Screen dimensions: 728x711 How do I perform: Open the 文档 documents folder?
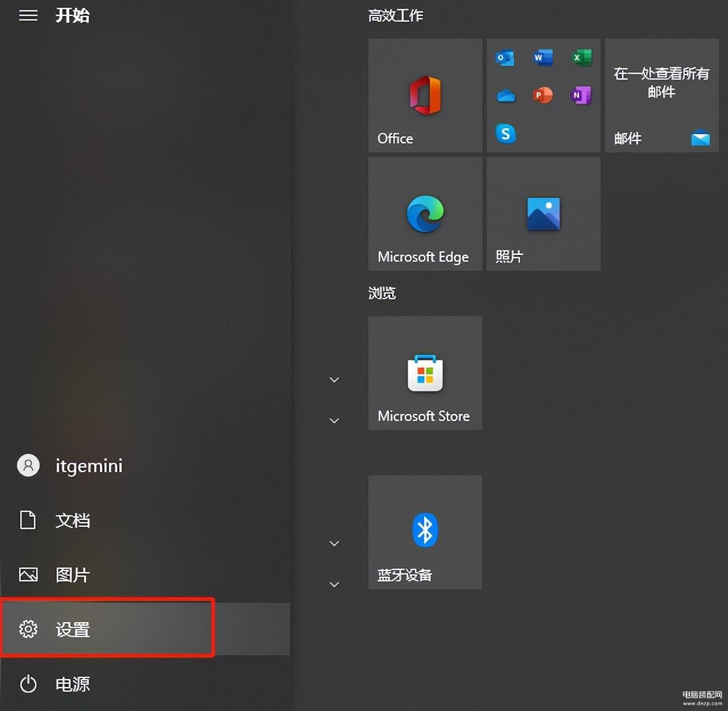coord(145,520)
